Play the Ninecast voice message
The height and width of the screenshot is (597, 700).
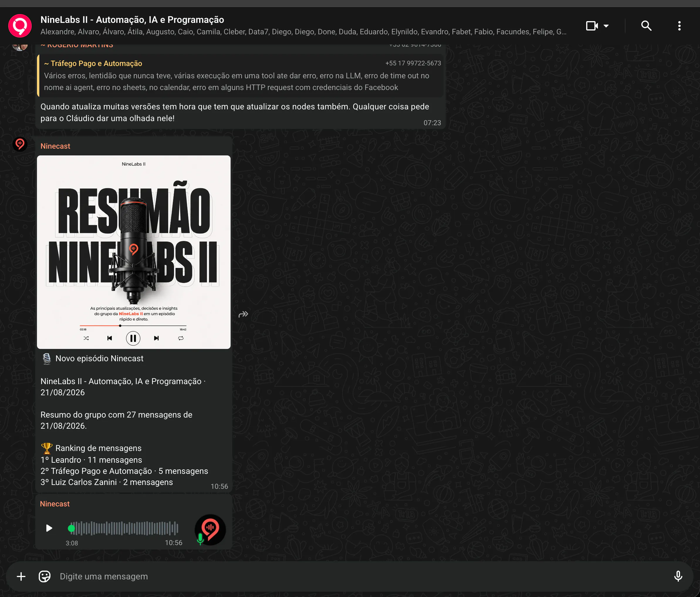pos(49,528)
